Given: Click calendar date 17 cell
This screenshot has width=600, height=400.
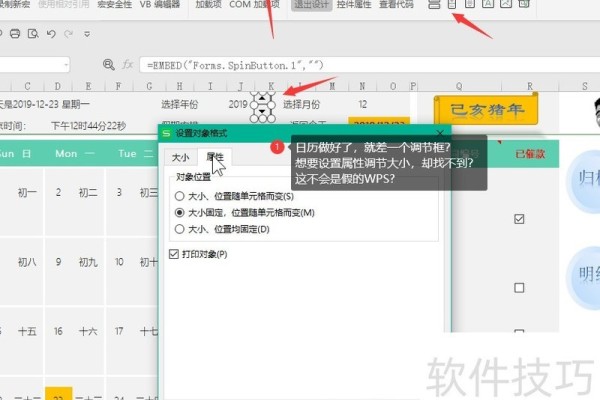Looking at the screenshot, I should pos(119,331).
